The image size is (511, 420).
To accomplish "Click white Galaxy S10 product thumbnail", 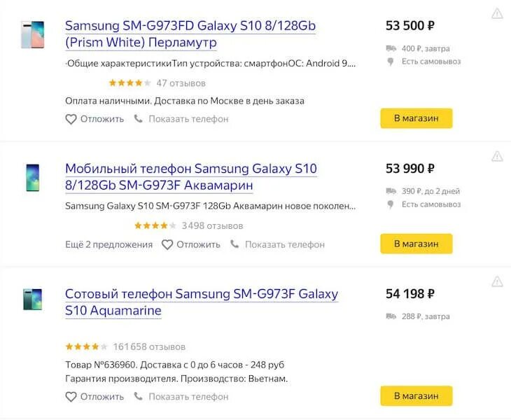I will [32, 34].
